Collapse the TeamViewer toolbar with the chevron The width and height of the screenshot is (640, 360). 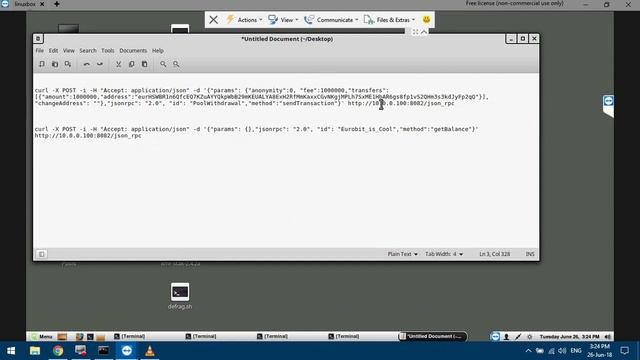point(424,32)
